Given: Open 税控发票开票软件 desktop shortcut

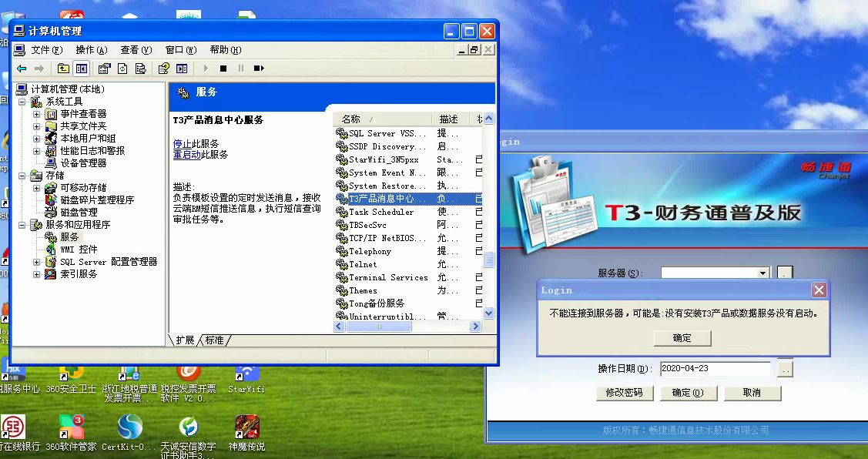Looking at the screenshot, I should click(188, 384).
